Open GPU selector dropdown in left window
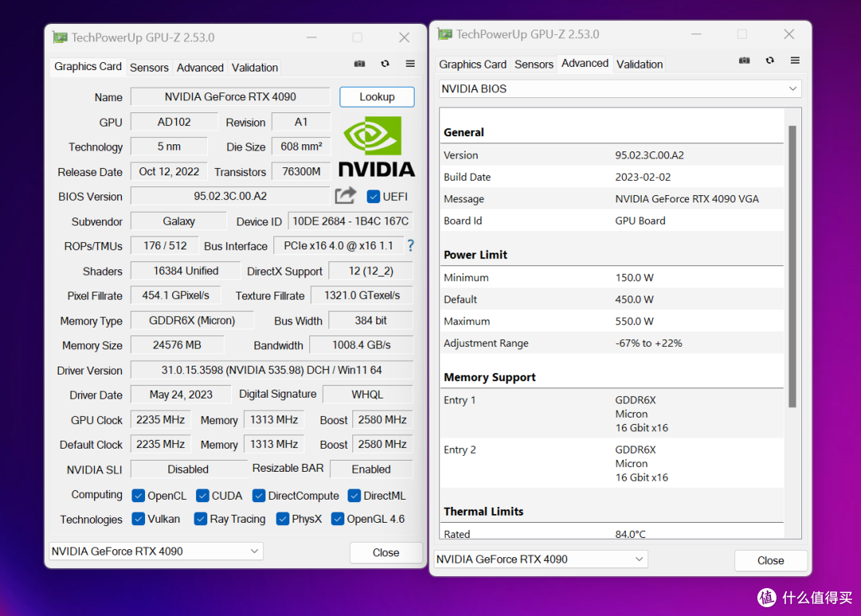 pos(156,551)
